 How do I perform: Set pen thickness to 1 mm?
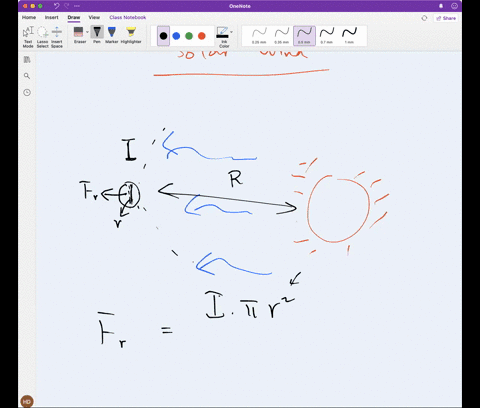pos(349,36)
